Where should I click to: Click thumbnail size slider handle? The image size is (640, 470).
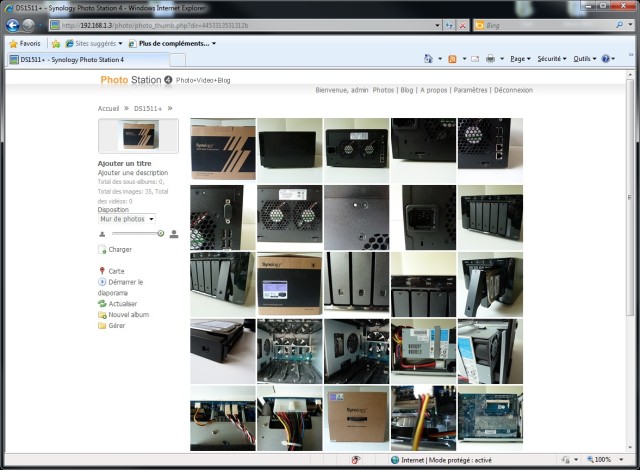[x=161, y=233]
